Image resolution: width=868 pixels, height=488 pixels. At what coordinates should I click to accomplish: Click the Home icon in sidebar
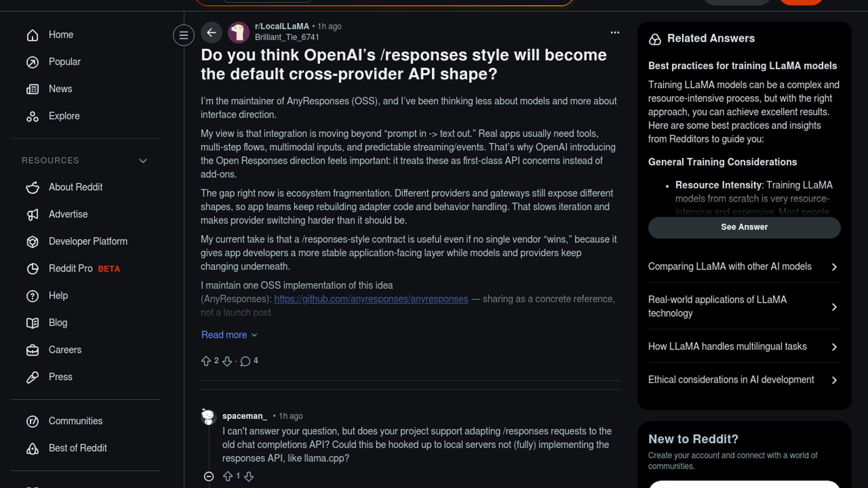pyautogui.click(x=33, y=35)
